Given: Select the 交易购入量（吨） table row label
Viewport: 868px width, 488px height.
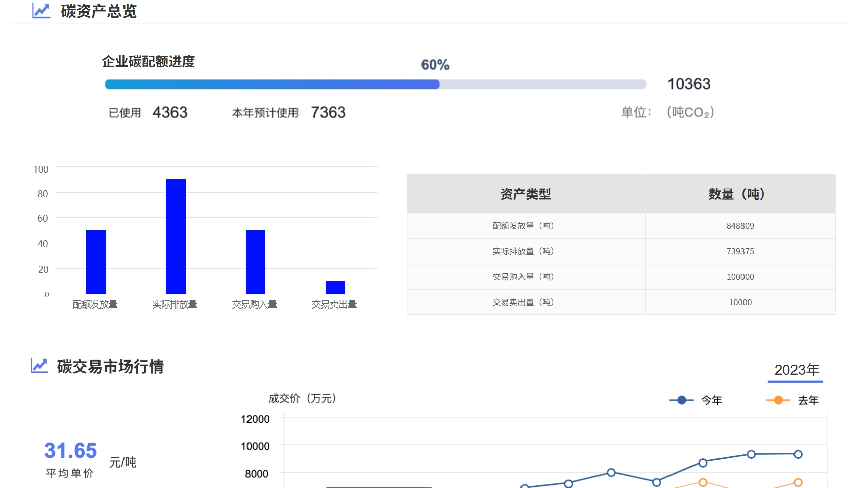Looking at the screenshot, I should click(x=523, y=277).
